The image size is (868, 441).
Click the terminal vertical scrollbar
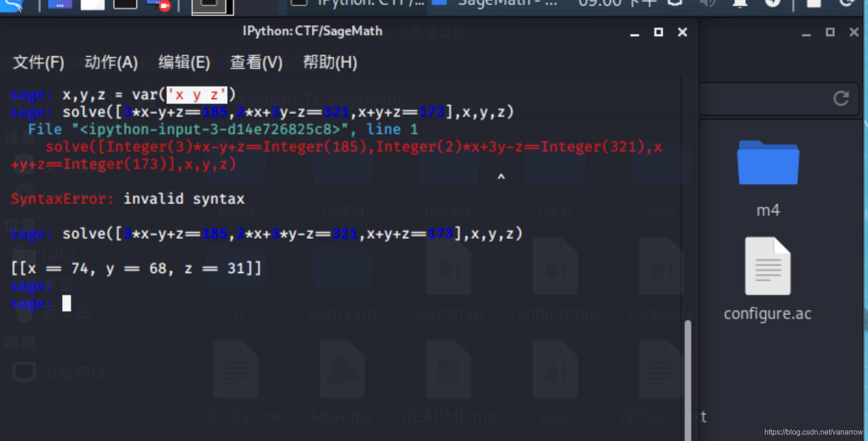click(x=688, y=380)
